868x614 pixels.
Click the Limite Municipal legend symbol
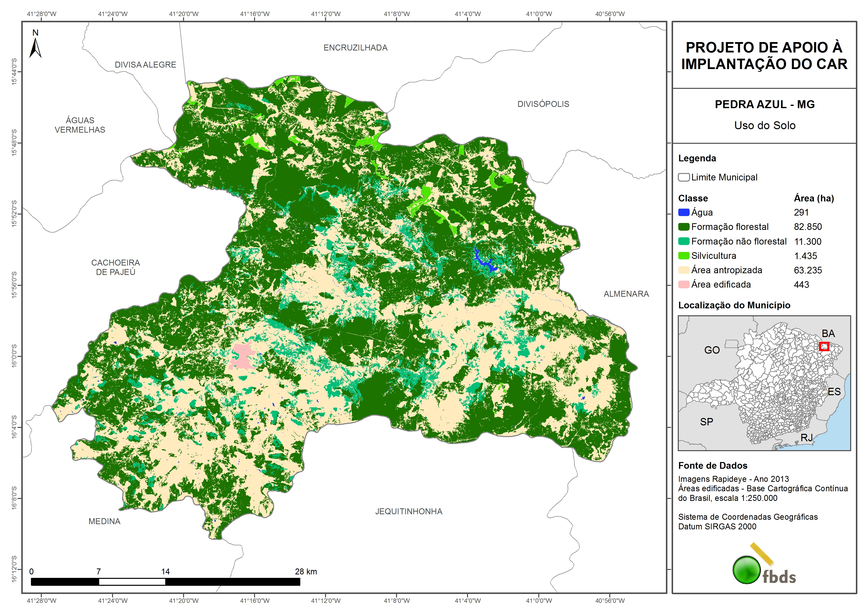click(683, 177)
